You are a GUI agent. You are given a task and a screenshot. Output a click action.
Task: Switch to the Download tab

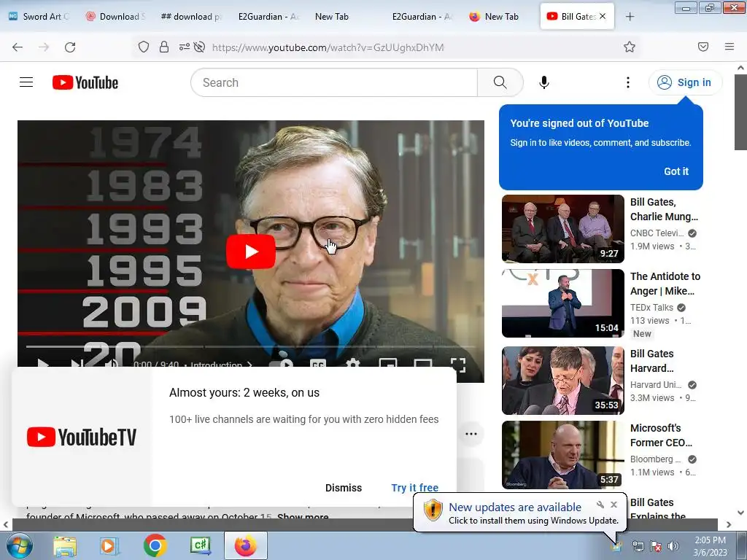tap(116, 16)
